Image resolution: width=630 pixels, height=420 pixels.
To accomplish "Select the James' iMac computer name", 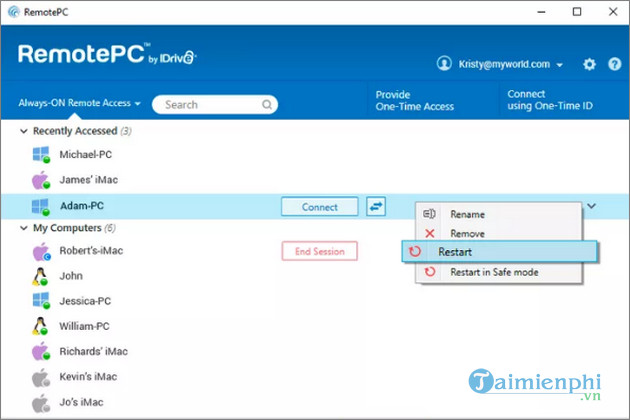I will [89, 180].
